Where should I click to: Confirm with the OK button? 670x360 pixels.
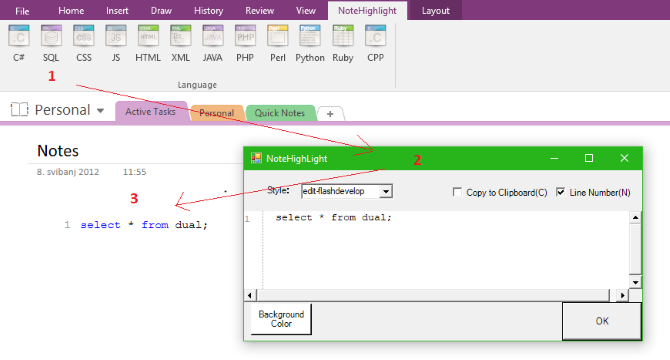pos(602,321)
